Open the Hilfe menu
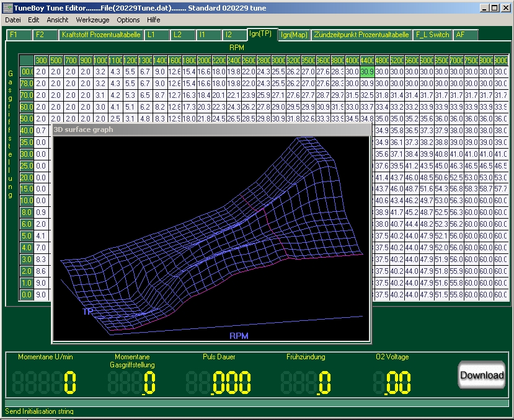The image size is (514, 420). click(153, 20)
